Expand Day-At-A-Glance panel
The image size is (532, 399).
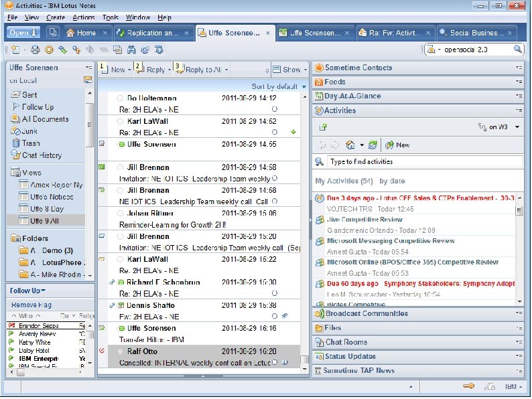(417, 96)
